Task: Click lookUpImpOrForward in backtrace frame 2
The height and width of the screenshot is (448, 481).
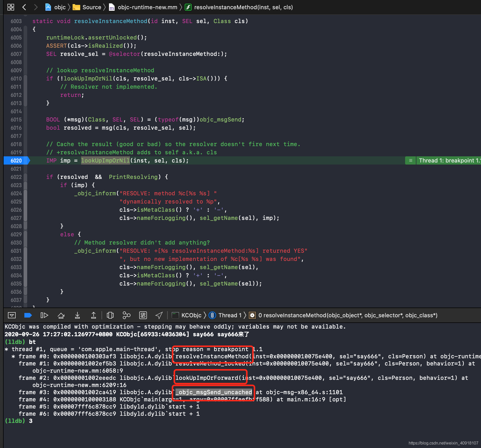Action: (207, 378)
